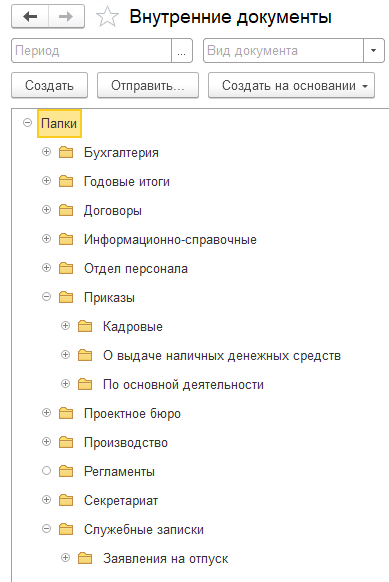
Task: Expand the Производство folder
Action: [x=46, y=441]
